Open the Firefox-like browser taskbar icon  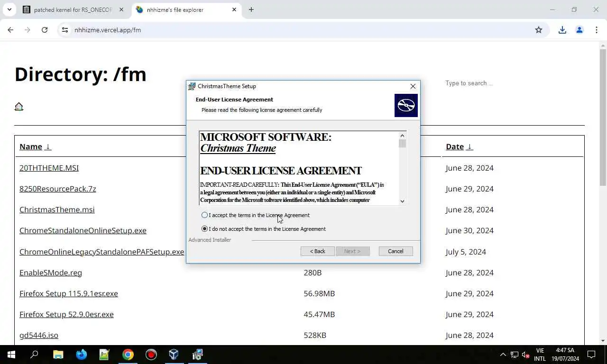(x=82, y=355)
